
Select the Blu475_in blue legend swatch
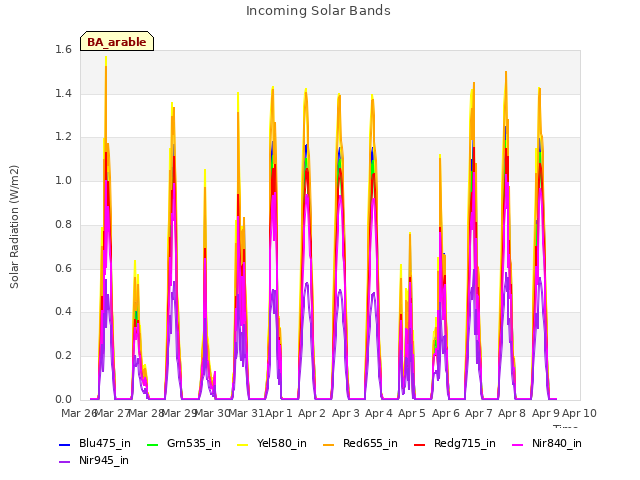coord(64,444)
